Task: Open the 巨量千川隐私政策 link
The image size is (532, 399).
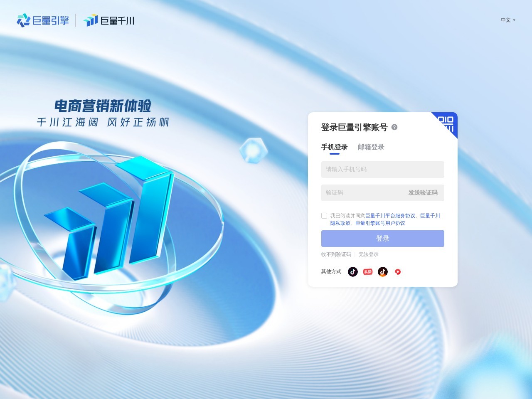Action: (x=430, y=216)
